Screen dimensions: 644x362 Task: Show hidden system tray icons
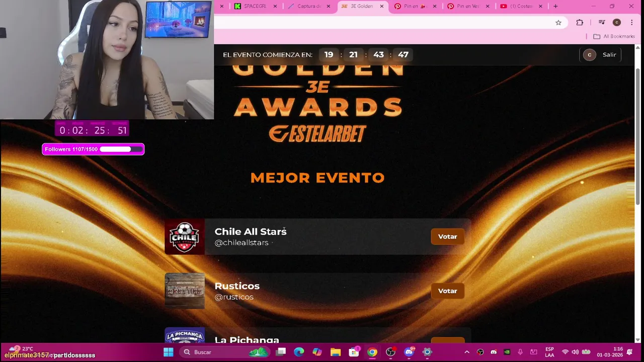[467, 352]
